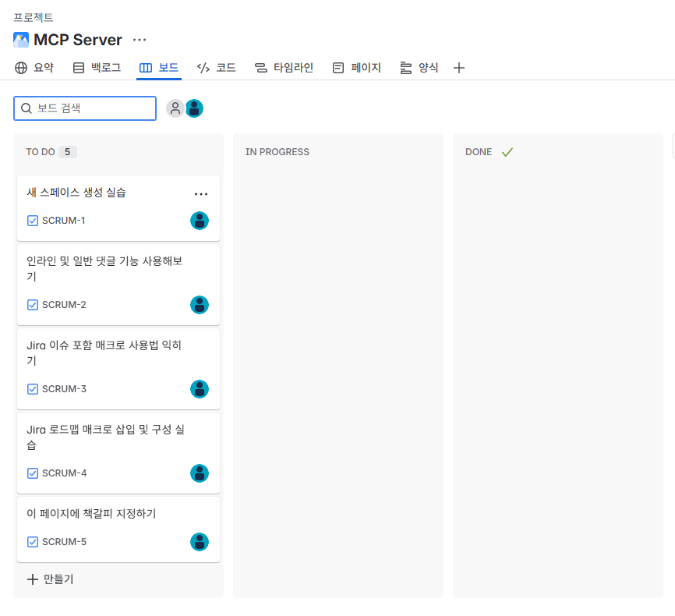
Task: Click the DONE column header
Action: 479,152
